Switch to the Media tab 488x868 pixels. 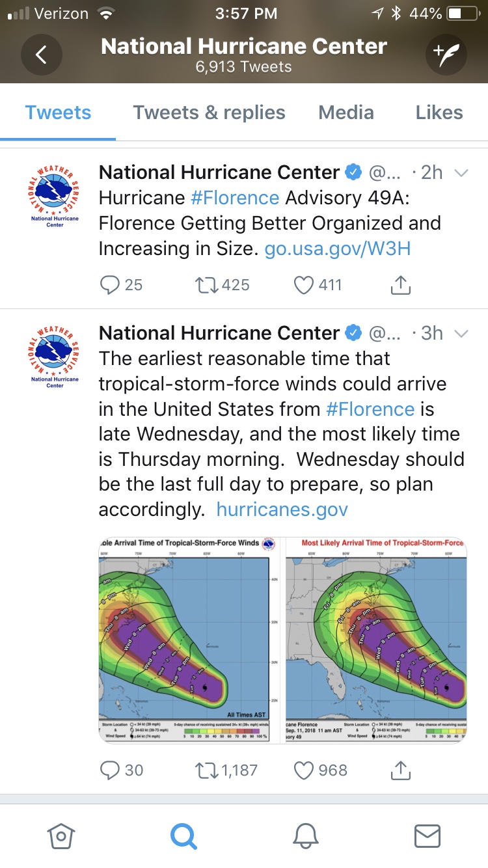click(346, 113)
